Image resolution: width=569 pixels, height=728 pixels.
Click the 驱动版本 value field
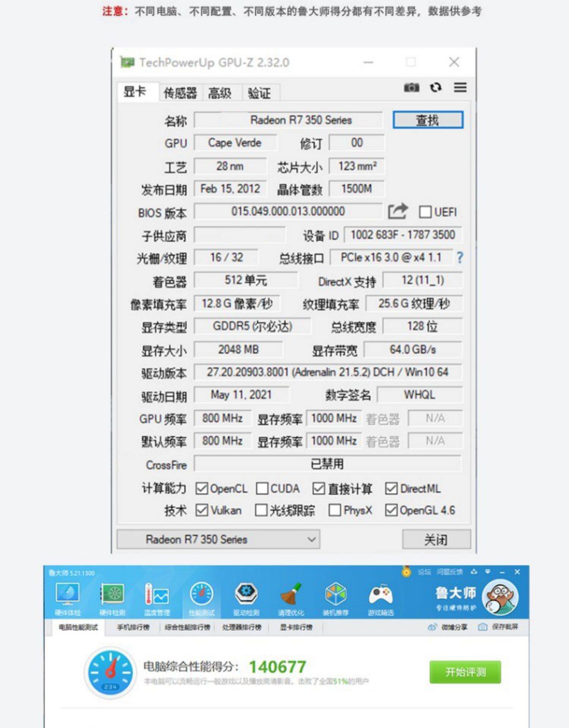[x=328, y=372]
